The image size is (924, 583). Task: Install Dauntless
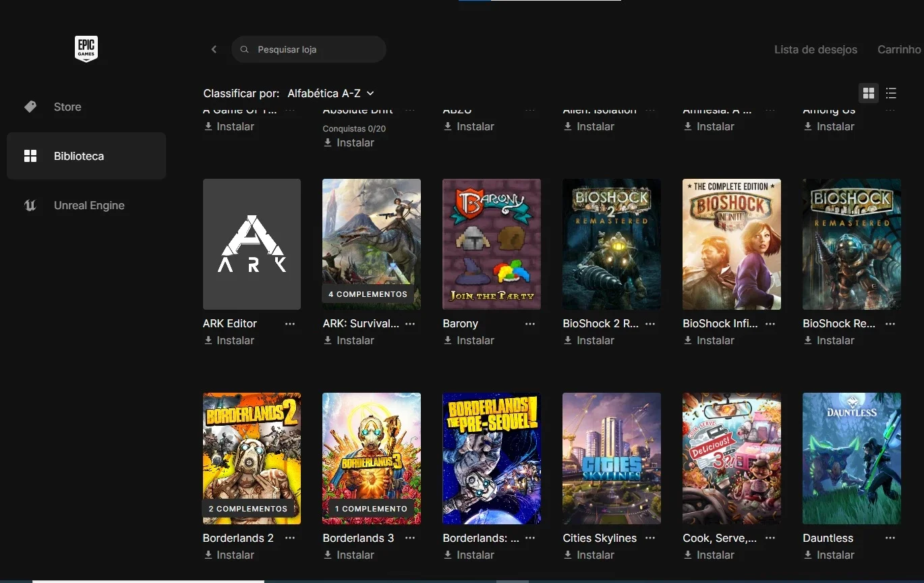point(829,555)
